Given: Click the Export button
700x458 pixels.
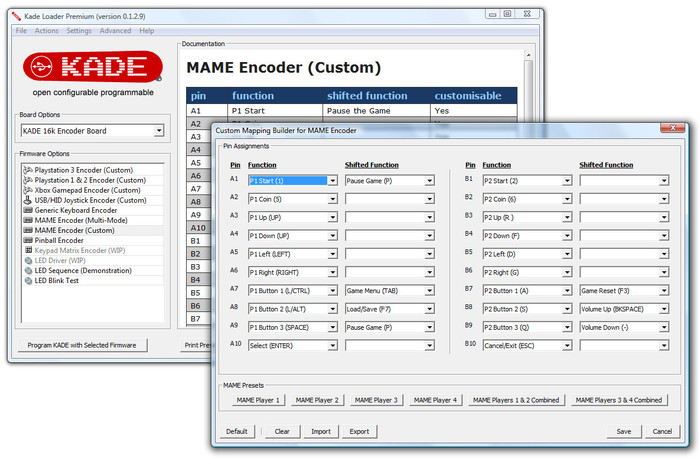Looking at the screenshot, I should click(359, 431).
